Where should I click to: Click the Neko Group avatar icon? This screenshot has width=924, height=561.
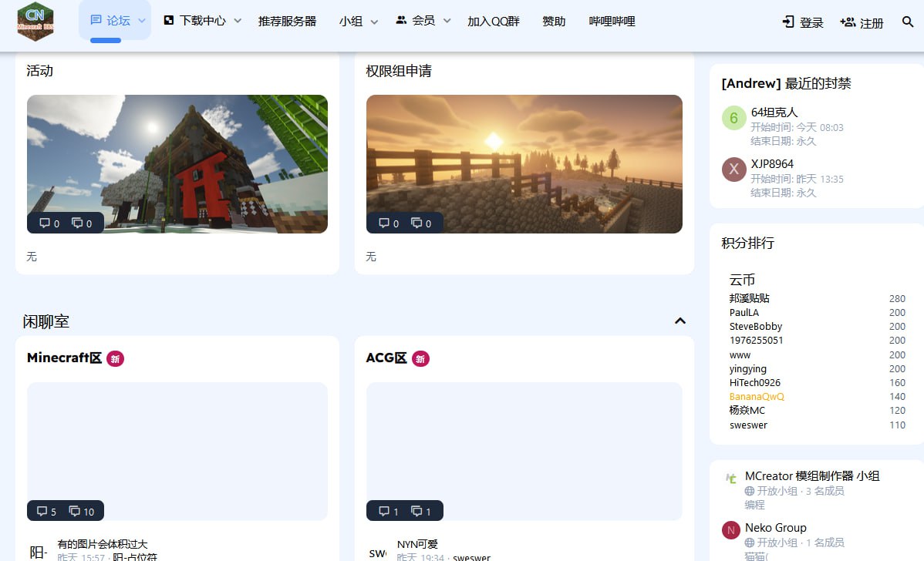pos(730,530)
